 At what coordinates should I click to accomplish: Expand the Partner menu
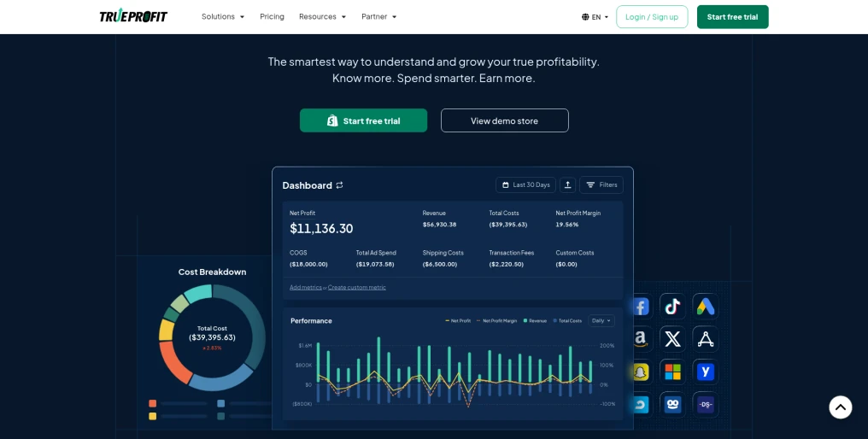tap(378, 16)
